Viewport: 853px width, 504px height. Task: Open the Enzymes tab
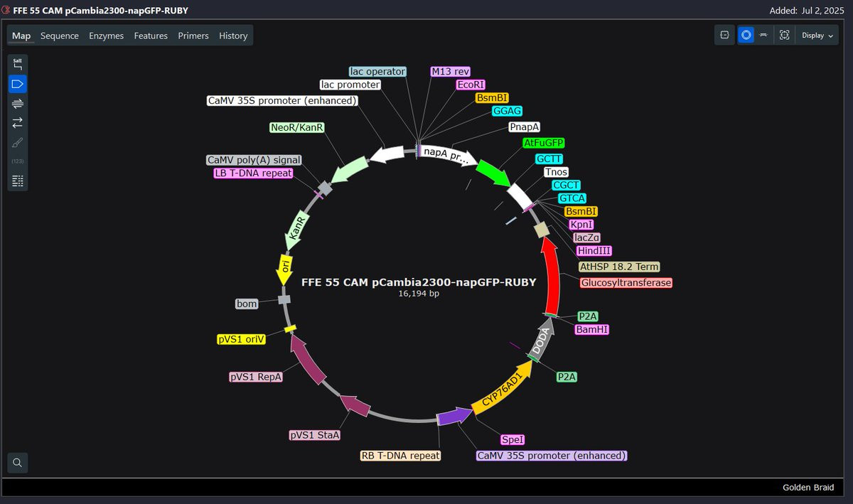(106, 36)
